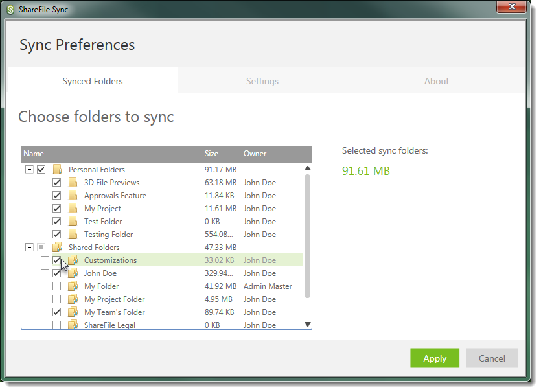Viewport: 541px width, 392px height.
Task: Expand the My Project Folder node
Action: pos(44,299)
